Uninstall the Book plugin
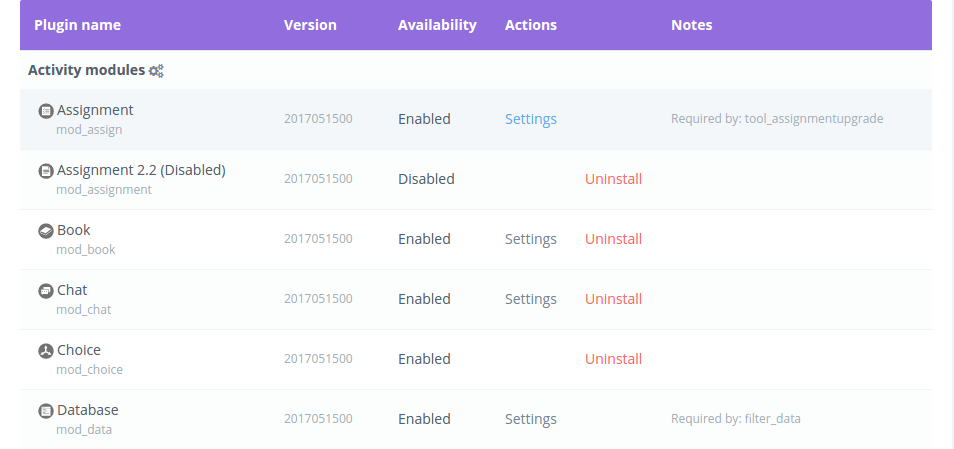Viewport: 954px width, 449px height. point(613,239)
